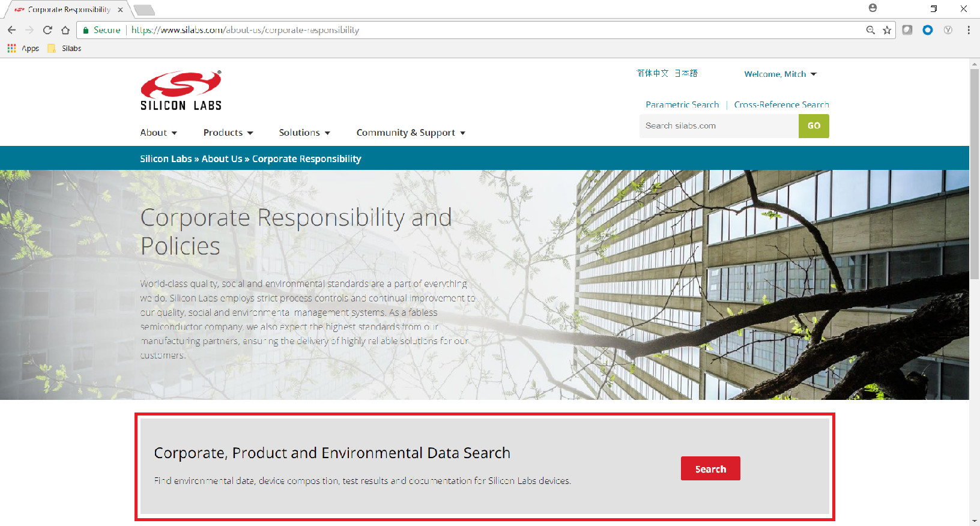Click the green GO search button
Screen dimensions: 980x526
pyautogui.click(x=814, y=126)
